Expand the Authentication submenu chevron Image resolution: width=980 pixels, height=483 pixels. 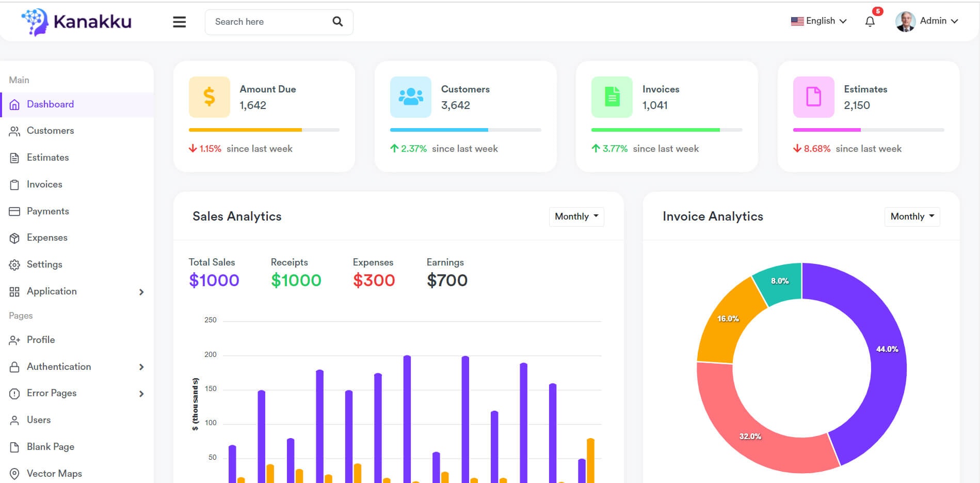pos(141,367)
